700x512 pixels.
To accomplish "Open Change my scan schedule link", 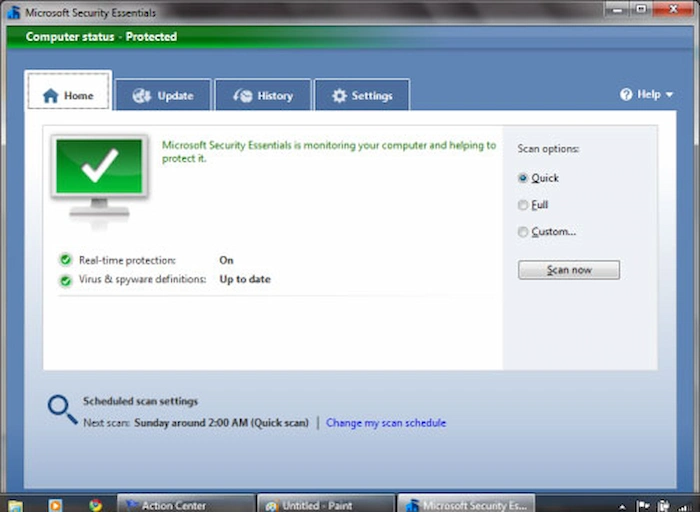I will [x=386, y=423].
